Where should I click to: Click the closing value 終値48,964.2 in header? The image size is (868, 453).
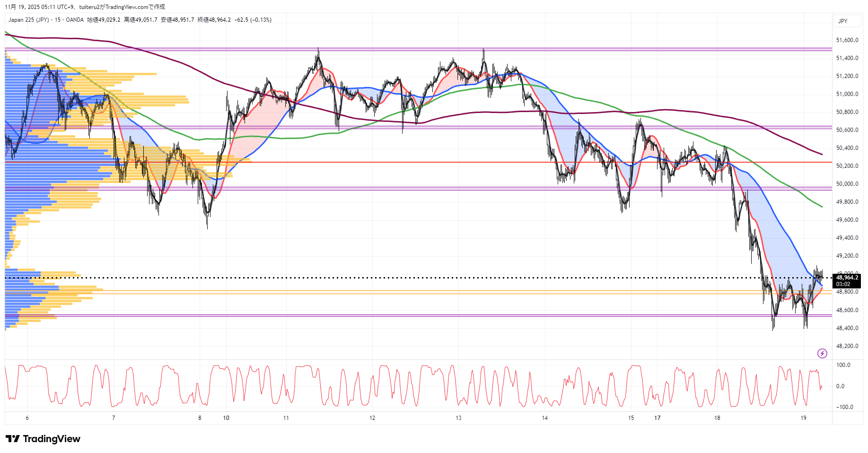pyautogui.click(x=214, y=20)
